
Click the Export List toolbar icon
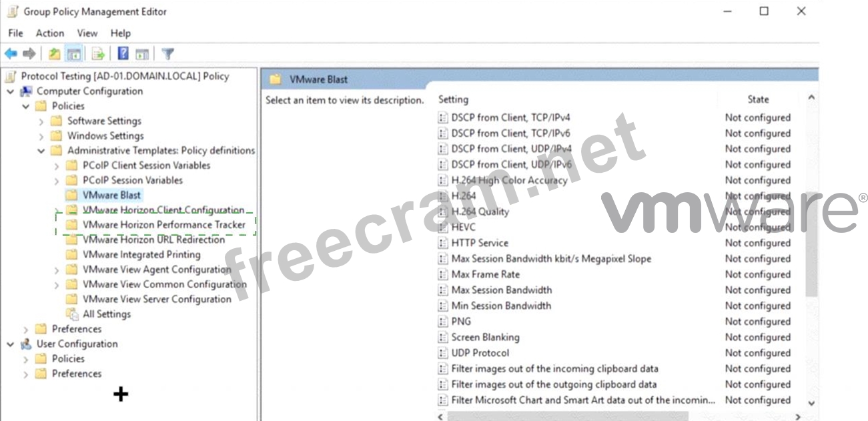tap(99, 54)
